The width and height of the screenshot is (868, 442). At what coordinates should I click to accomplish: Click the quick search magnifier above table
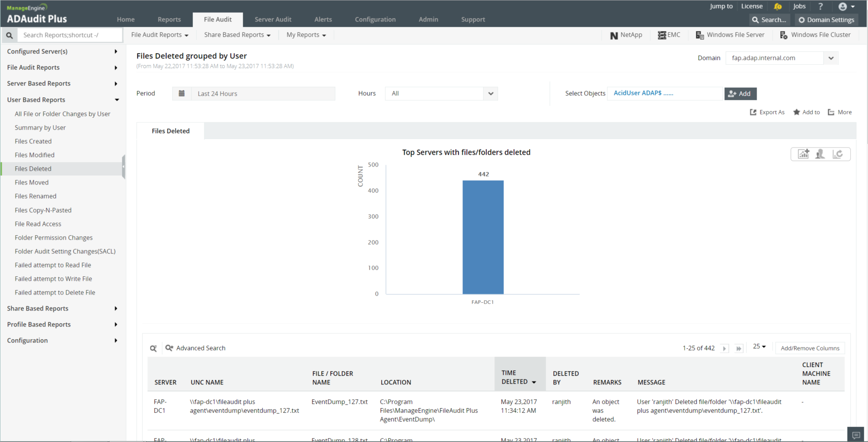coord(154,348)
